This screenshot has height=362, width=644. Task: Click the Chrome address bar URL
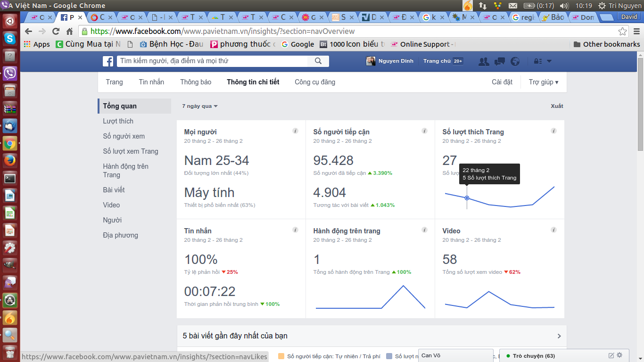click(x=223, y=32)
